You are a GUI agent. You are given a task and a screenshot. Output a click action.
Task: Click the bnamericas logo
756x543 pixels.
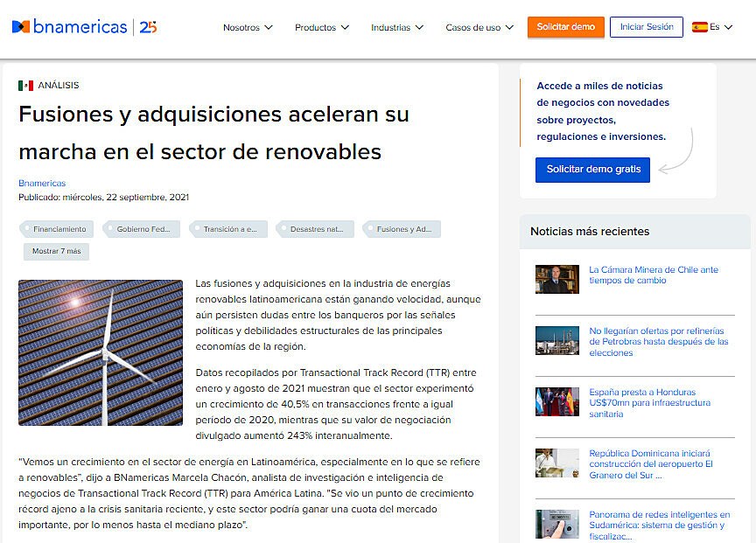[x=69, y=26]
